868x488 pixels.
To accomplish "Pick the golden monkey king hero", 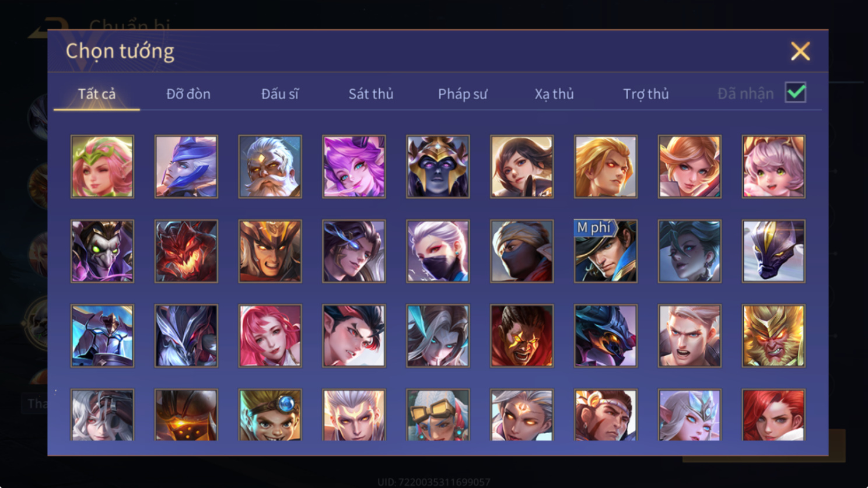I will pyautogui.click(x=773, y=336).
